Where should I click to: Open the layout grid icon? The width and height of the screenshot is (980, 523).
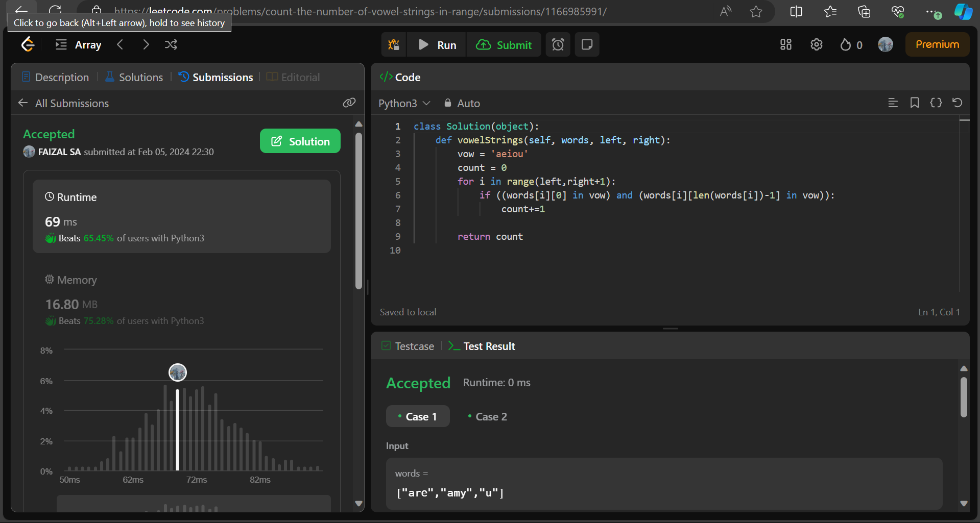(x=786, y=45)
